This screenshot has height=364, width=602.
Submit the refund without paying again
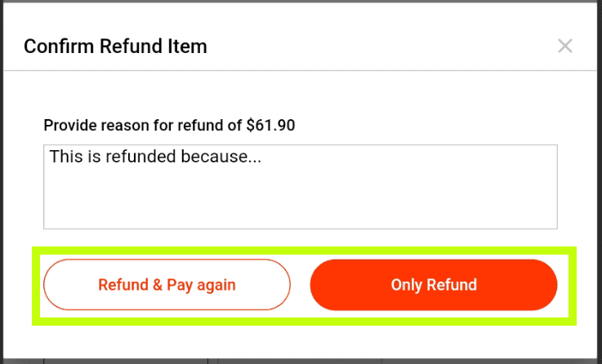coord(434,285)
